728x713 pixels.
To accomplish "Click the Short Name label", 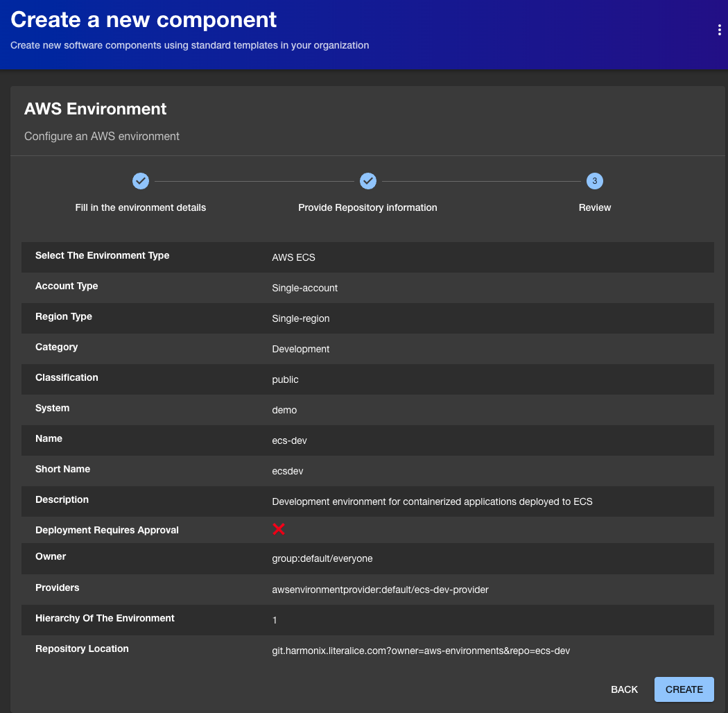I will 62,469.
